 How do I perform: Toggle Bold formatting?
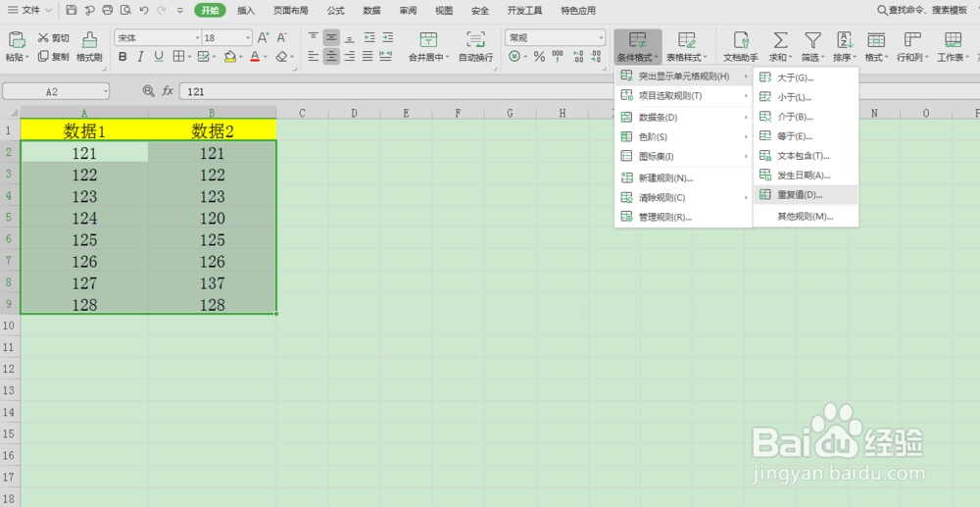tap(122, 57)
